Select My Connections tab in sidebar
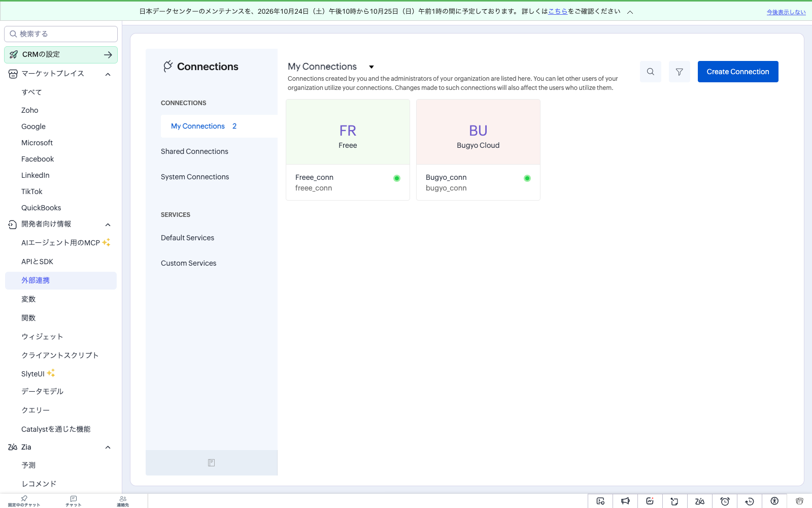The width and height of the screenshot is (812, 508). click(x=219, y=126)
